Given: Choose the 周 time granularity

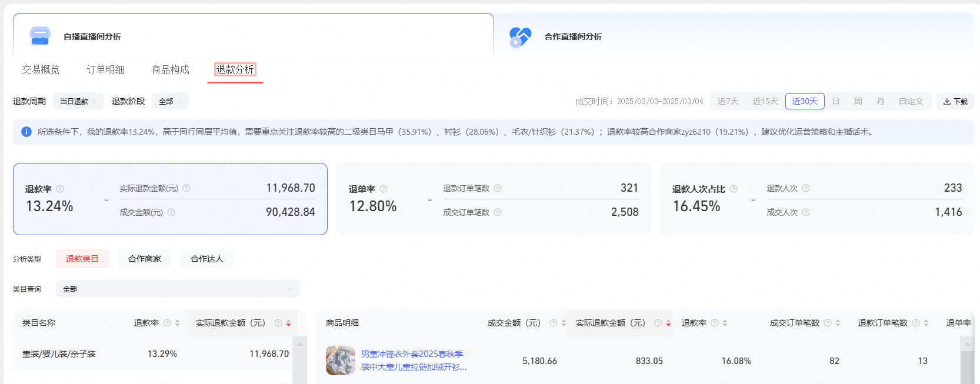Looking at the screenshot, I should pos(858,101).
